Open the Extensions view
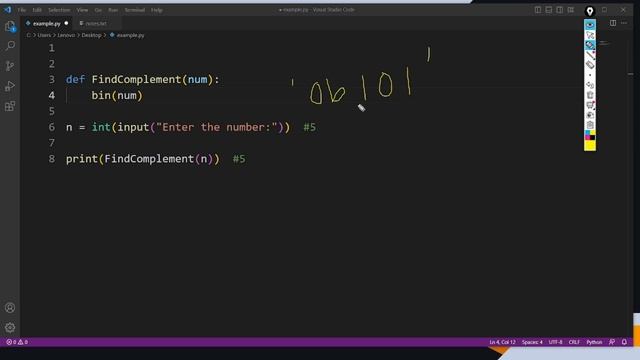Viewport: 640px width, 360px height. pos(10,106)
